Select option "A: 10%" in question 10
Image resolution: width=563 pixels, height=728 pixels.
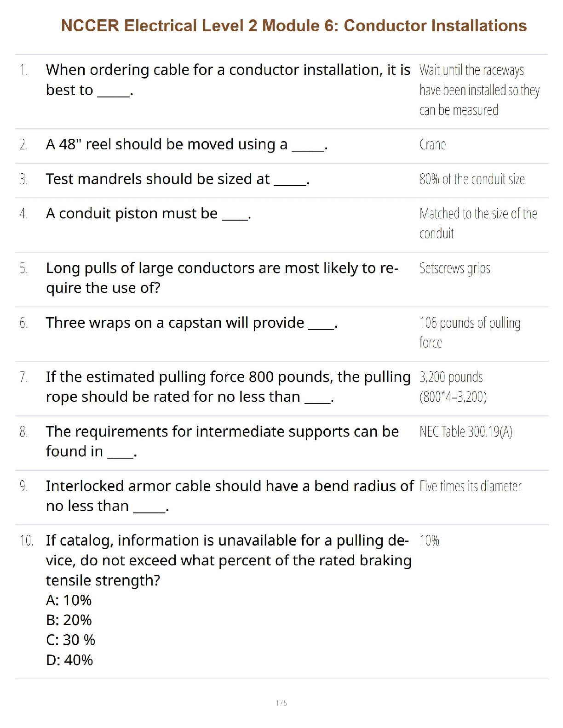click(x=69, y=601)
